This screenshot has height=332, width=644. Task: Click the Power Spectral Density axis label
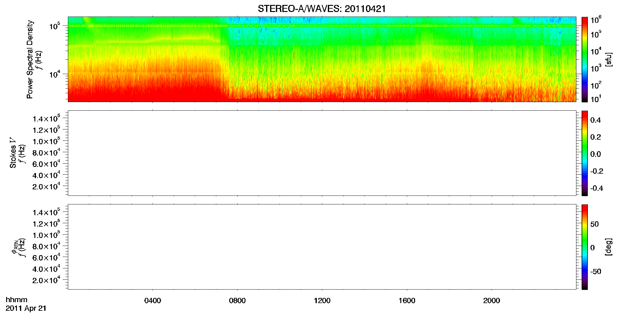tap(30, 59)
